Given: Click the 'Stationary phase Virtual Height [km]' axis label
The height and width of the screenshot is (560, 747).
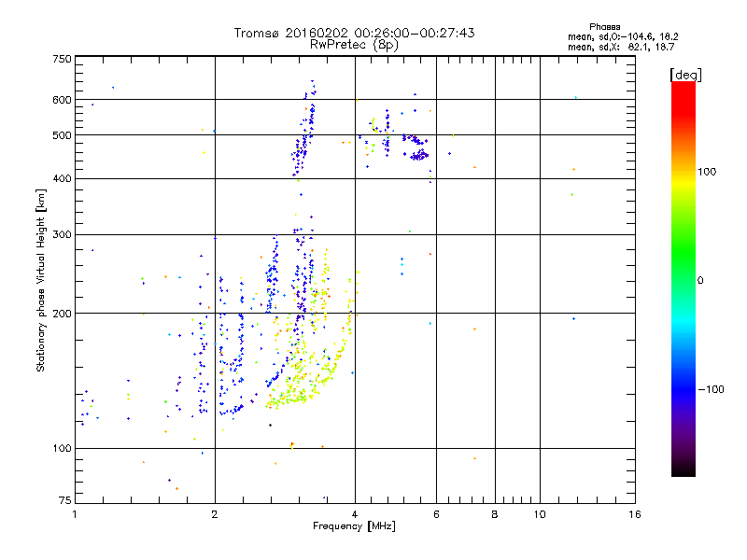Looking at the screenshot, I should (x=41, y=280).
